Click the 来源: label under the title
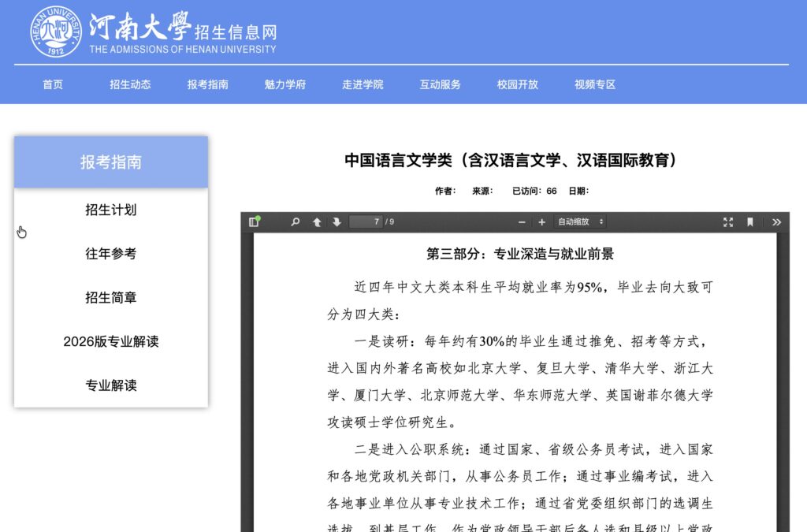807x532 pixels. pos(483,191)
